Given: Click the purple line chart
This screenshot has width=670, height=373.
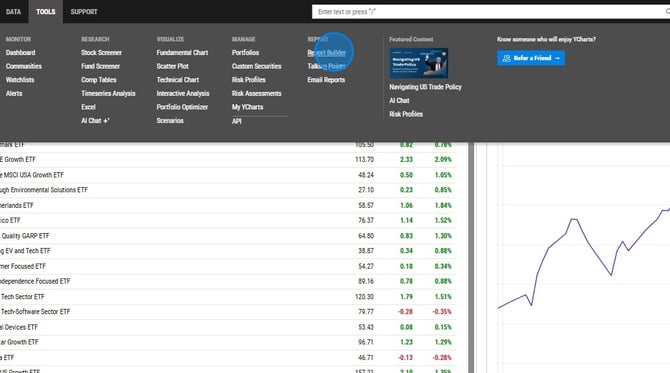Looking at the screenshot, I should 584,256.
